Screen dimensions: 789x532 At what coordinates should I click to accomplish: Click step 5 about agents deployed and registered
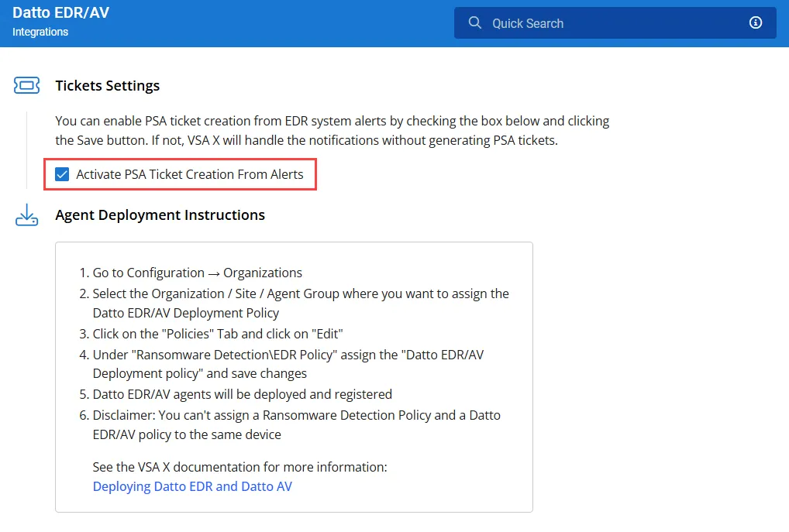point(242,393)
